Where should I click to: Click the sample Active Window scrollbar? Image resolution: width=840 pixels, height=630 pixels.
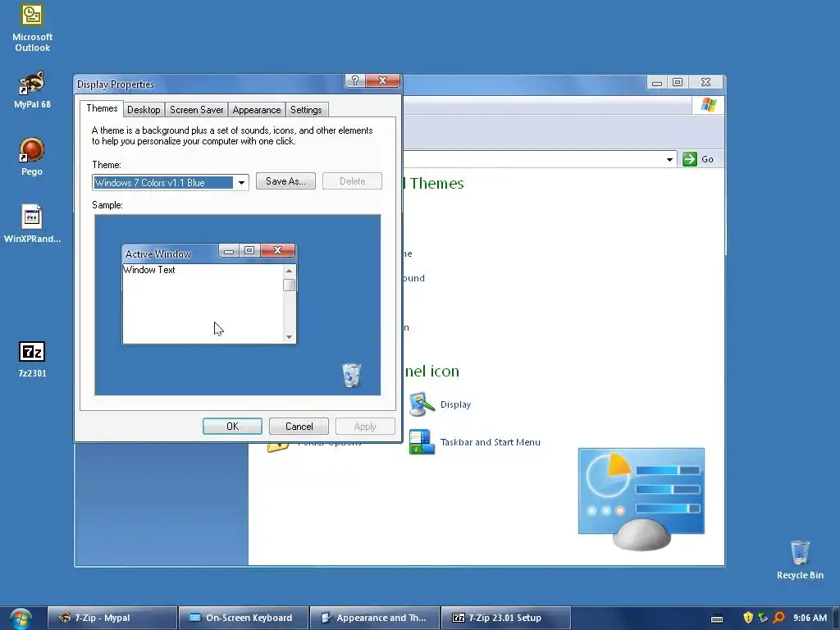pyautogui.click(x=290, y=304)
